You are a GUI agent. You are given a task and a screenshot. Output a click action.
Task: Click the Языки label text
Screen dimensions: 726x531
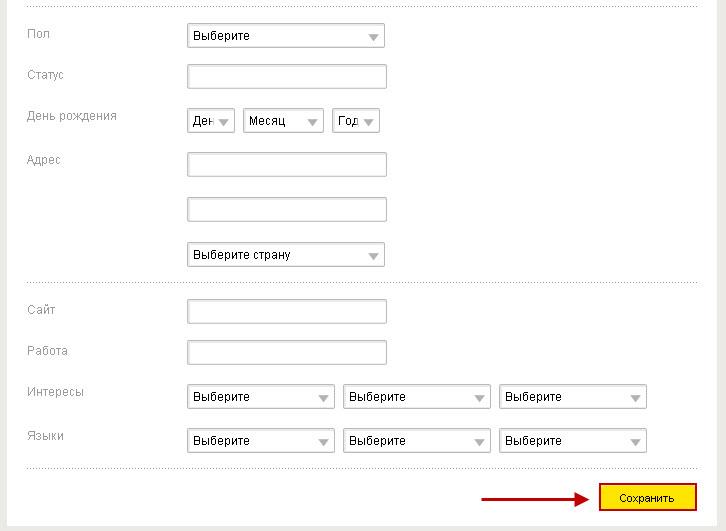(x=45, y=436)
